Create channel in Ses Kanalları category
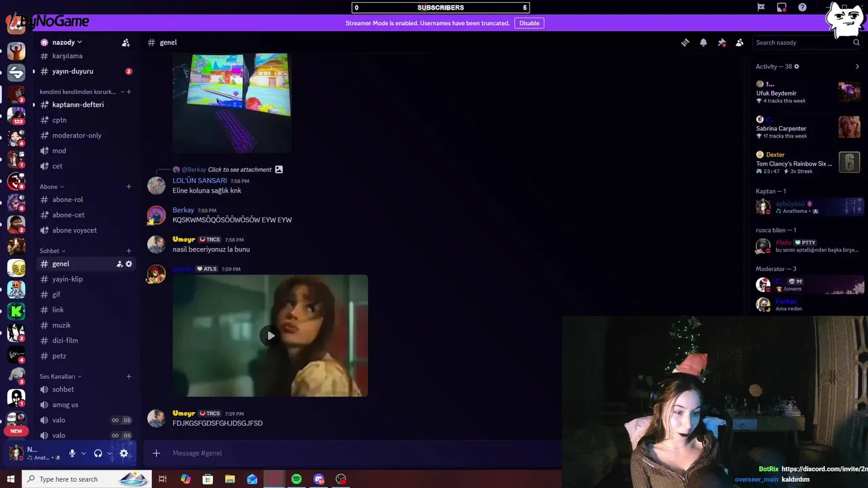The image size is (868, 488). point(129,376)
